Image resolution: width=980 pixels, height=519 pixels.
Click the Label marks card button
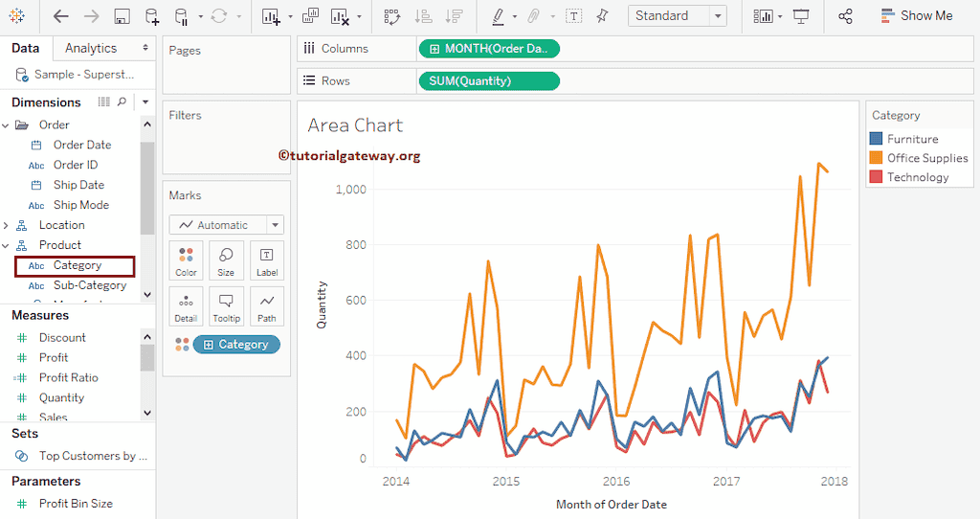(266, 260)
